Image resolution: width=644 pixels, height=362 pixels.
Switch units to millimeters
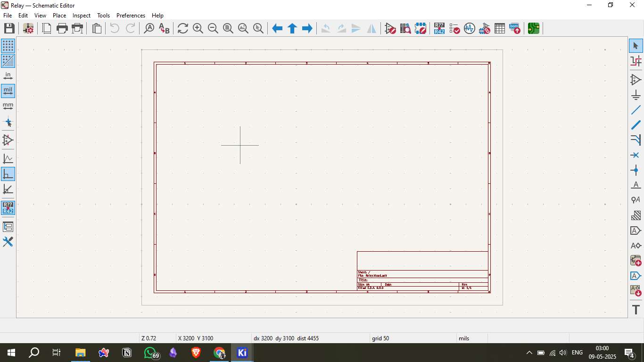coord(8,106)
